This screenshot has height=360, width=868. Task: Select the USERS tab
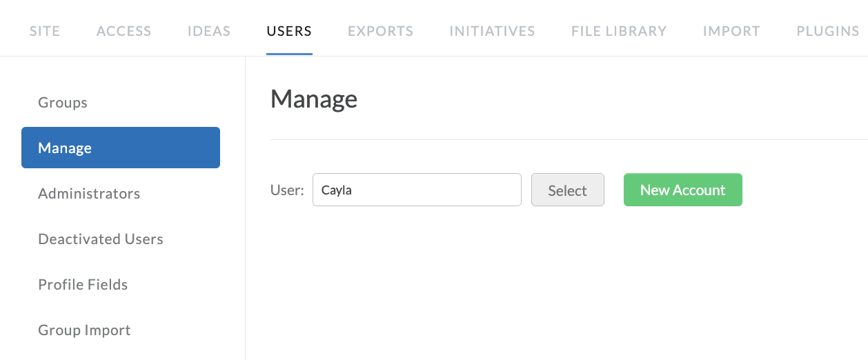(x=289, y=31)
